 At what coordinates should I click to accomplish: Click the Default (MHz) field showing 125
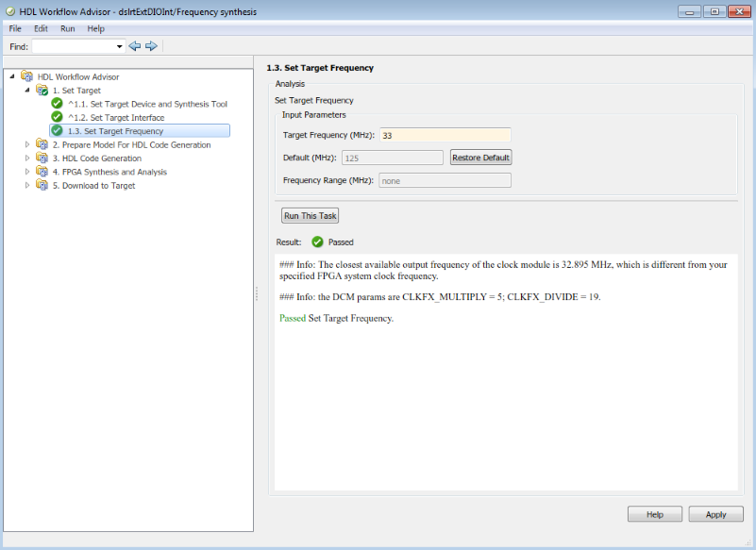tap(393, 158)
